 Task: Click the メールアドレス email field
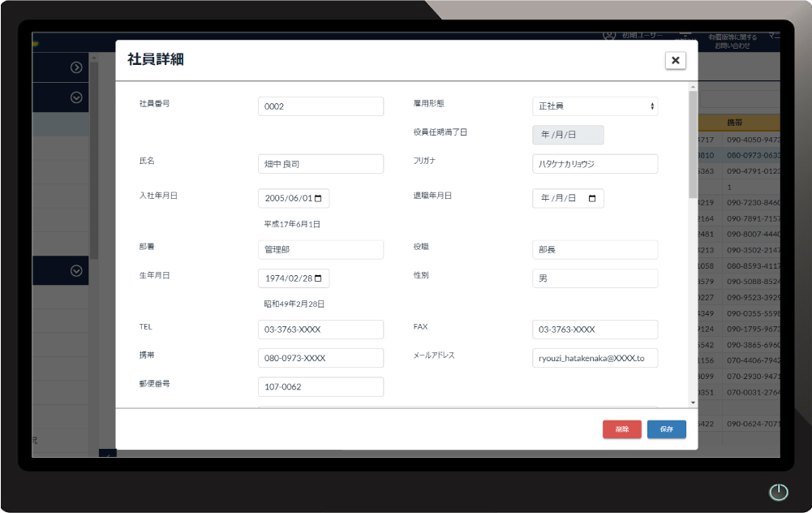595,358
